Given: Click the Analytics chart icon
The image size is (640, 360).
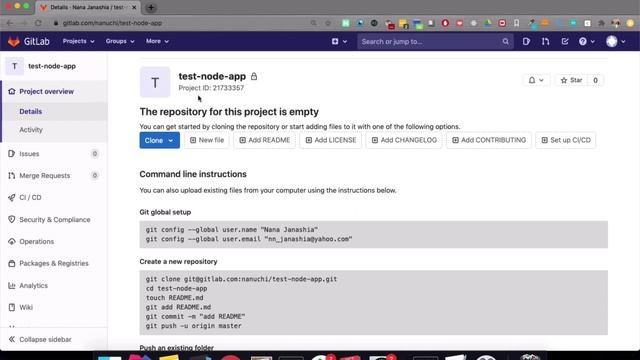Looking at the screenshot, I should [x=11, y=286].
